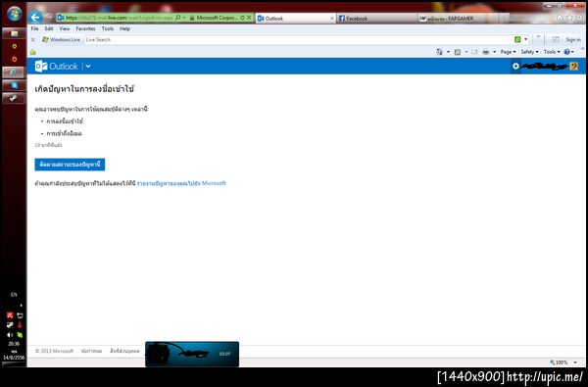
Task: Open the browser Home icon
Action: [x=560, y=18]
